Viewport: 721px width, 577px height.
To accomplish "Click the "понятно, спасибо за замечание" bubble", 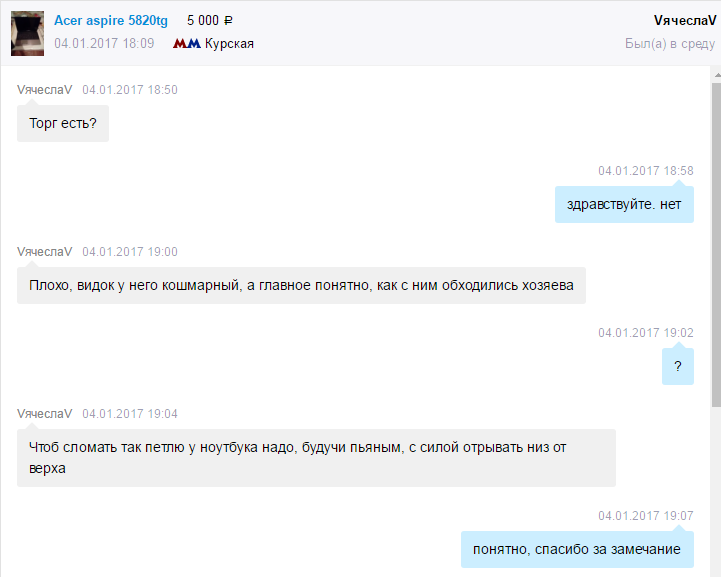I will [576, 549].
